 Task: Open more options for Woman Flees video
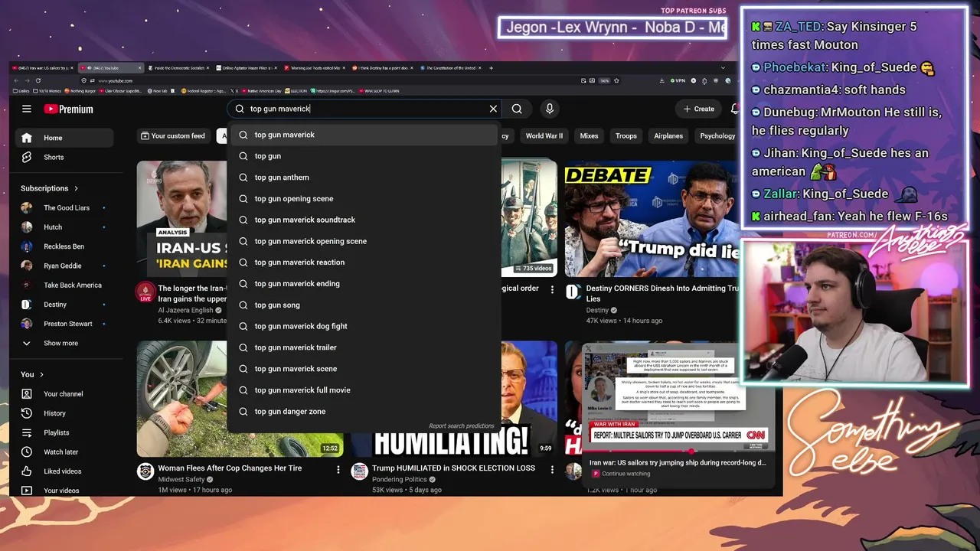[338, 469]
